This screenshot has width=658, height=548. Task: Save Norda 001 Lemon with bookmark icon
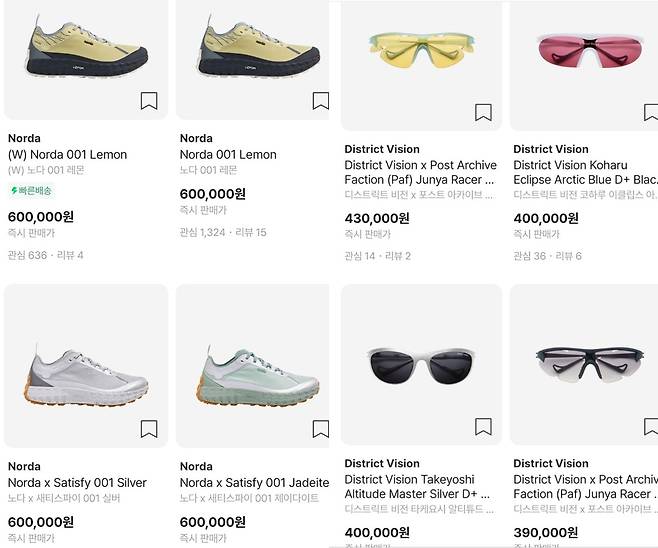pyautogui.click(x=321, y=101)
